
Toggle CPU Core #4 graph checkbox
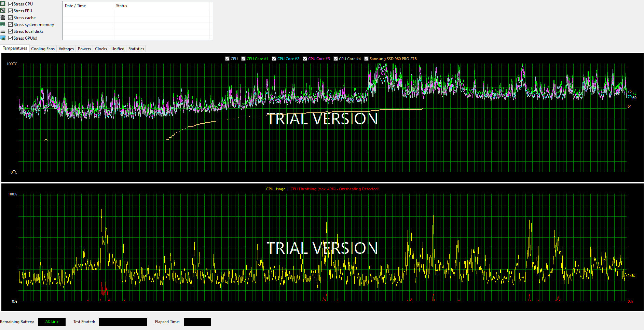pyautogui.click(x=335, y=59)
